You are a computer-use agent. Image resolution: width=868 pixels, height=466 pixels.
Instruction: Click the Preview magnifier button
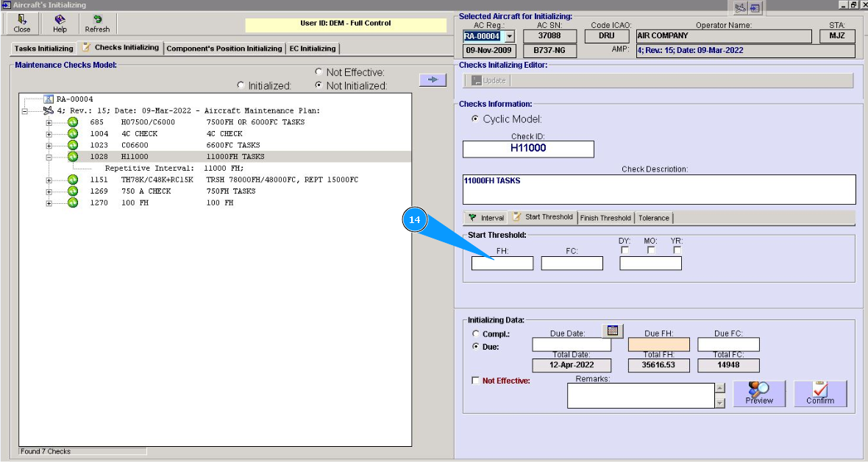[x=759, y=393]
